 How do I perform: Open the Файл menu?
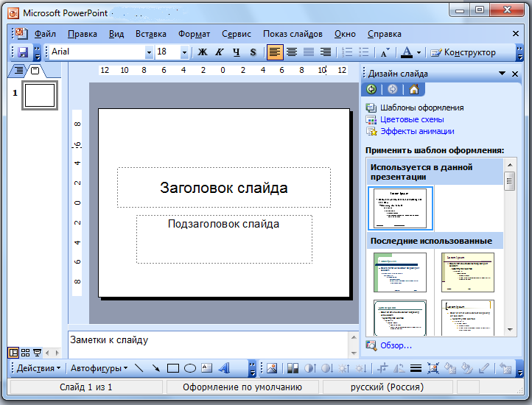45,34
